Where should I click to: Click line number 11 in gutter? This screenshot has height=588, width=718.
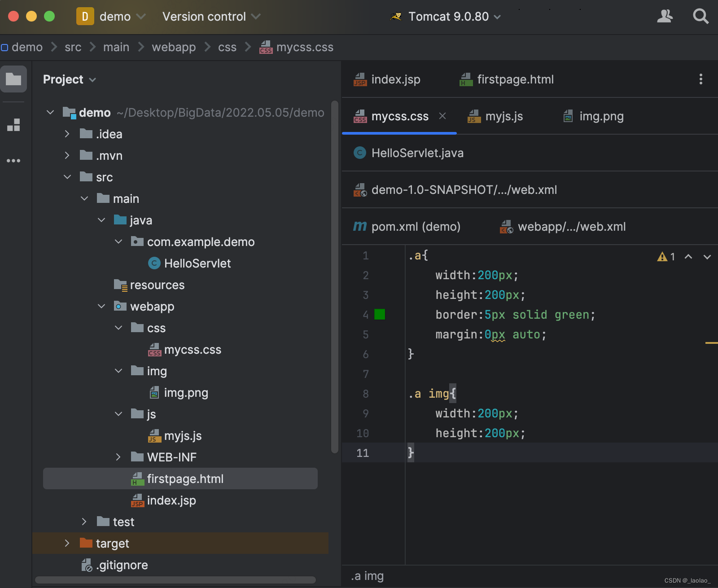point(363,453)
